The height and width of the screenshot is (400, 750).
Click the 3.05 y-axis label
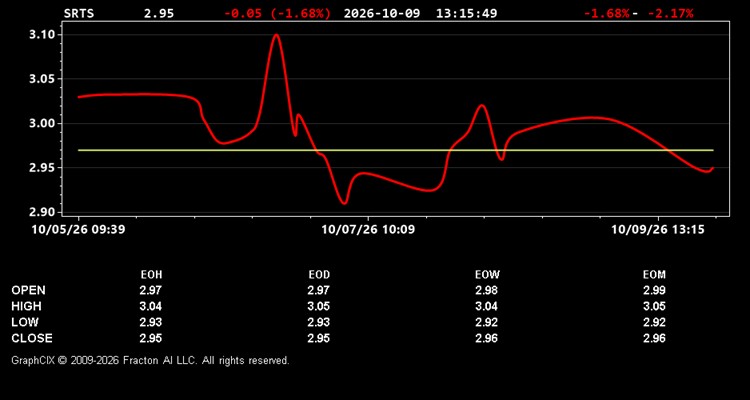[x=42, y=79]
